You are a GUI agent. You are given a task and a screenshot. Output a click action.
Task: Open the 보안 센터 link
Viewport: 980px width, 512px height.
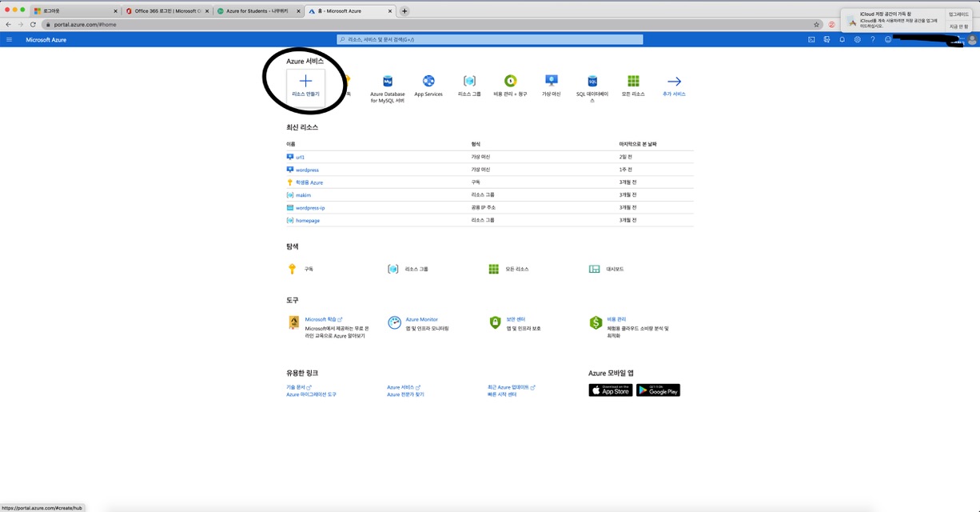pyautogui.click(x=516, y=319)
